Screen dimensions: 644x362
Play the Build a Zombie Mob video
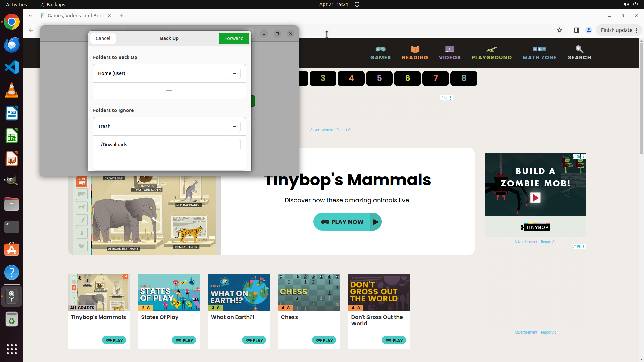(x=535, y=198)
